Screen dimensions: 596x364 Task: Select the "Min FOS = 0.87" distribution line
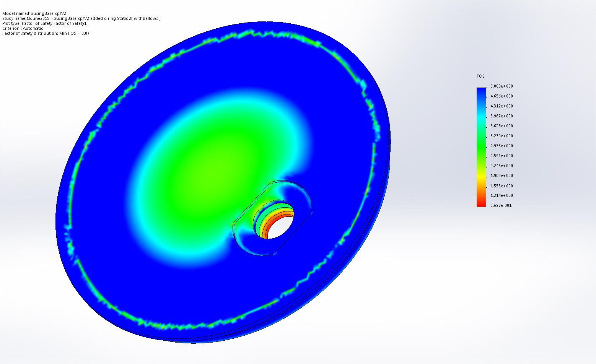pos(46,33)
